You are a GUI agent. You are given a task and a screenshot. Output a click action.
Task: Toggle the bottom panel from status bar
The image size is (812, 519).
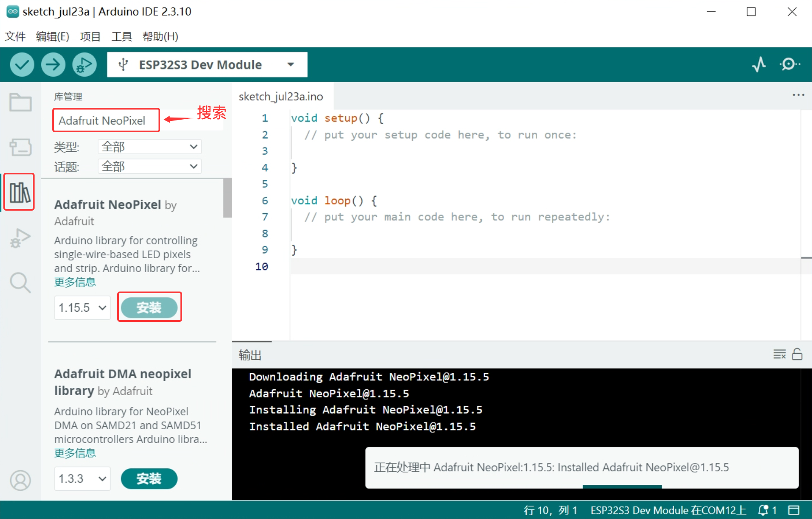794,510
